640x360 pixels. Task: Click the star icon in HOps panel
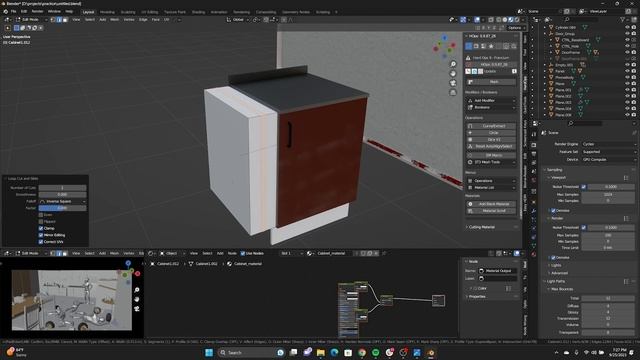click(491, 46)
